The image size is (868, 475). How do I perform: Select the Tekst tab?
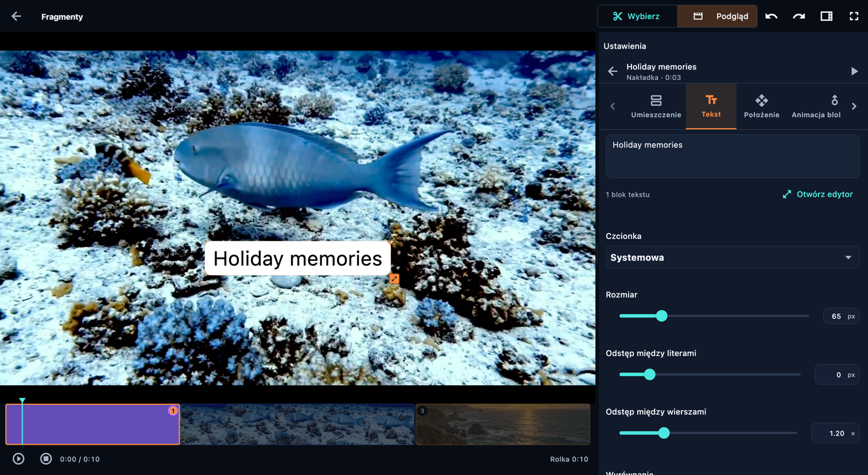tap(711, 106)
